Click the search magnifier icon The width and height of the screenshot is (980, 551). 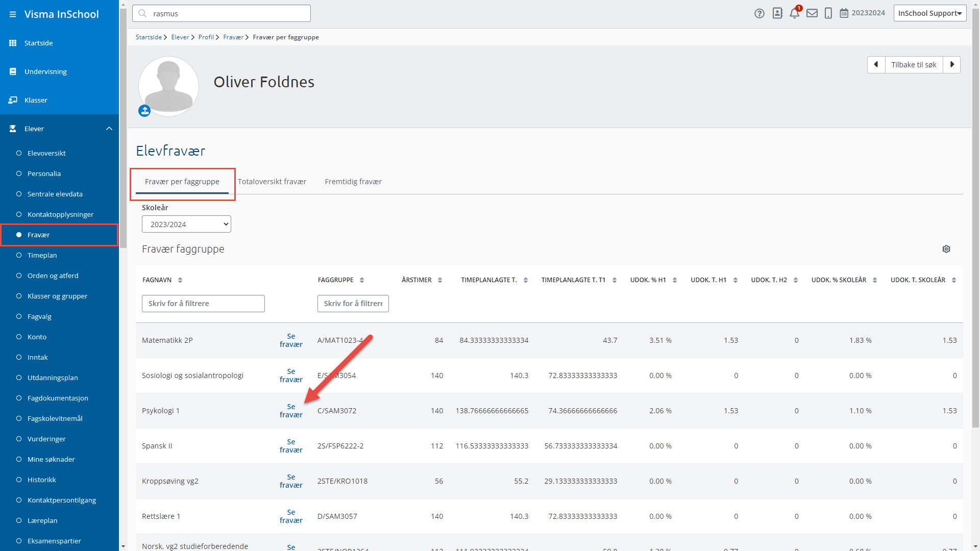142,14
